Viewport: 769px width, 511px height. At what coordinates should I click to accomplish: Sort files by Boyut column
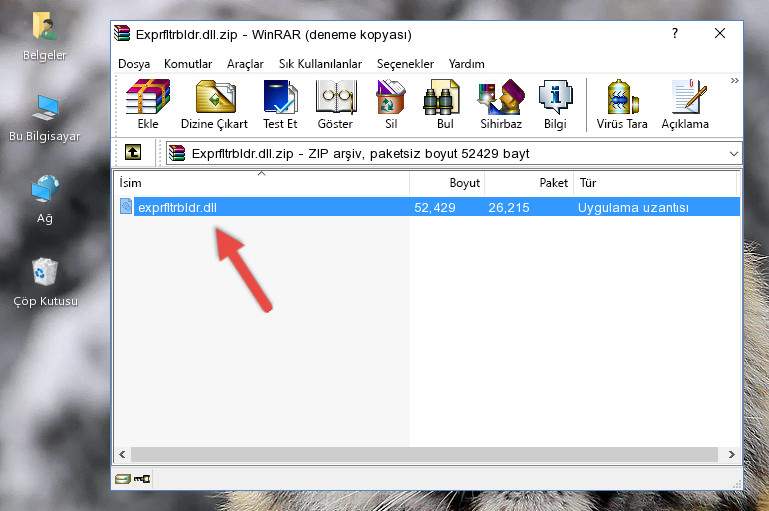pyautogui.click(x=447, y=183)
